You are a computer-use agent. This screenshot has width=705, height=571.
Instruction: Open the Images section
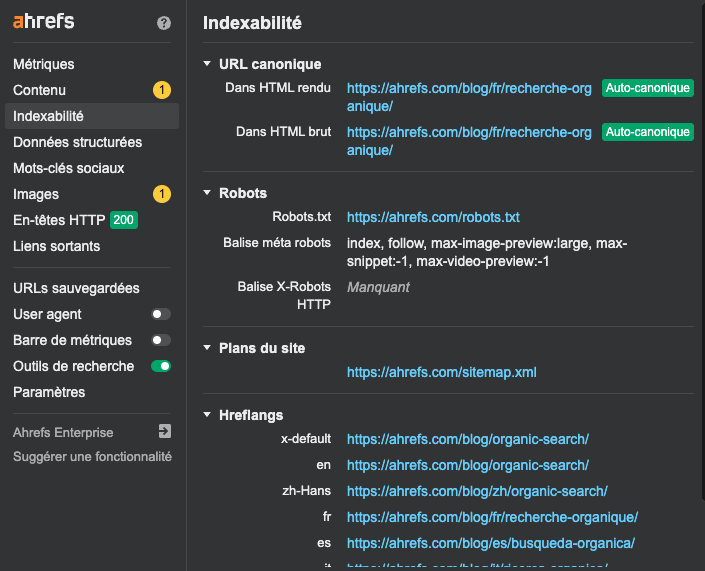[36, 194]
